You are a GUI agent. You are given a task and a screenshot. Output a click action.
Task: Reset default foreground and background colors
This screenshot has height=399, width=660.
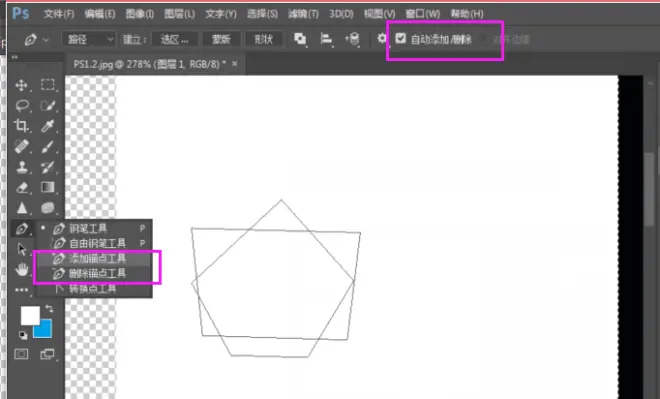pos(23,335)
